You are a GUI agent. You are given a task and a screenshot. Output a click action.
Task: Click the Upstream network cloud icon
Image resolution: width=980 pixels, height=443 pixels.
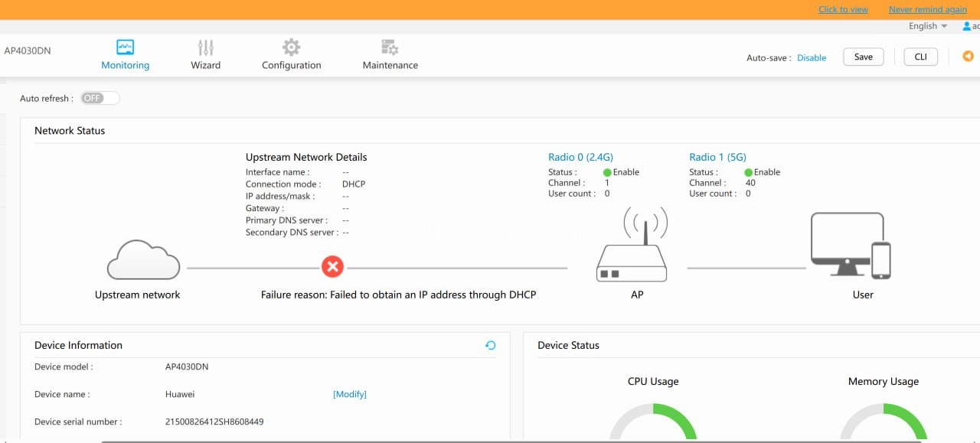tap(143, 261)
